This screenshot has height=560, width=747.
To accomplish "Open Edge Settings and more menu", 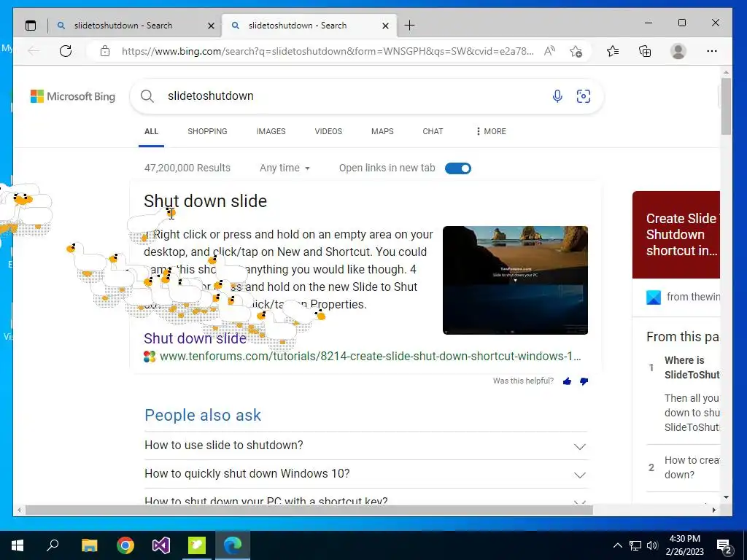I will click(712, 51).
